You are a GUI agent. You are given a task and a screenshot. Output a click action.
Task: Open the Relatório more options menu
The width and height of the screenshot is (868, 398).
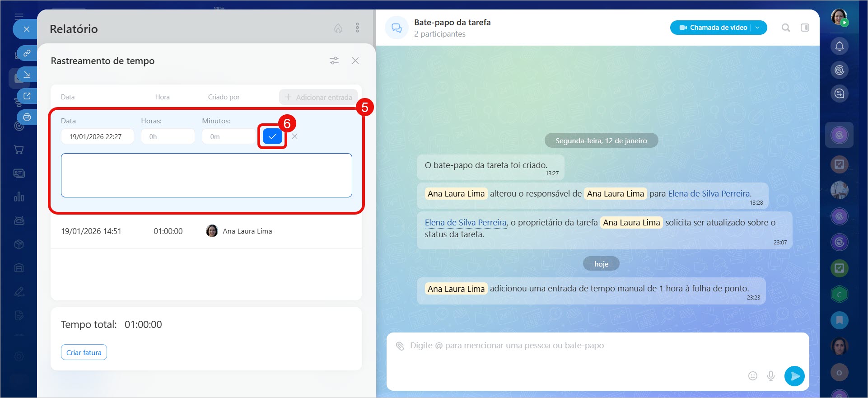(357, 28)
